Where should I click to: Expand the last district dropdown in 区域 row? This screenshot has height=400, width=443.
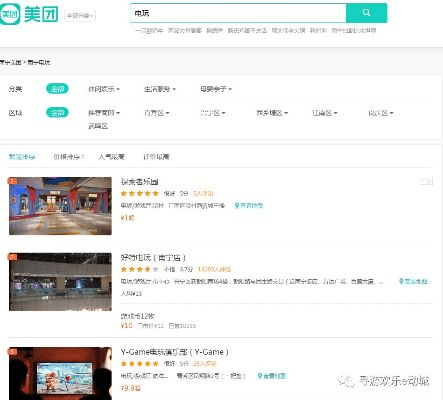(x=381, y=113)
